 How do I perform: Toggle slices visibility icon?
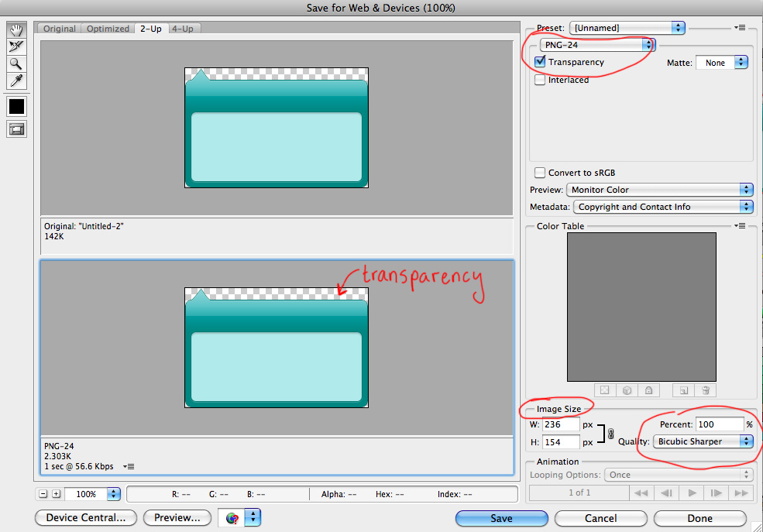click(x=16, y=129)
